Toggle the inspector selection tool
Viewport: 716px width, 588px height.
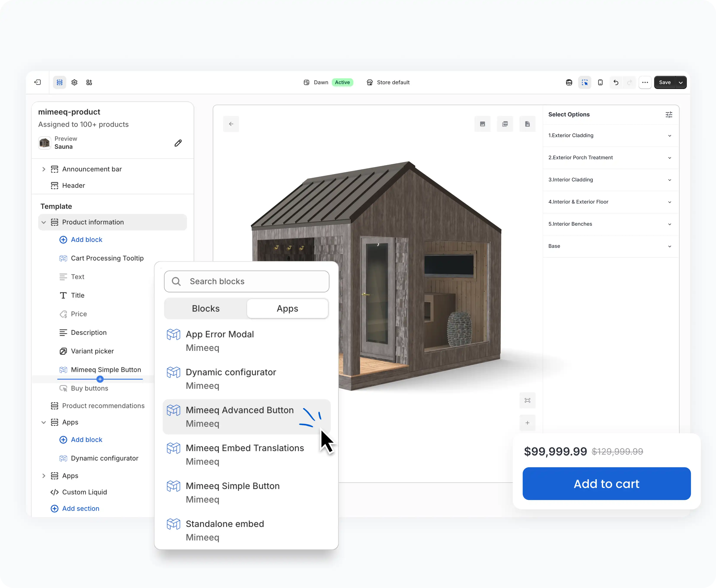585,82
